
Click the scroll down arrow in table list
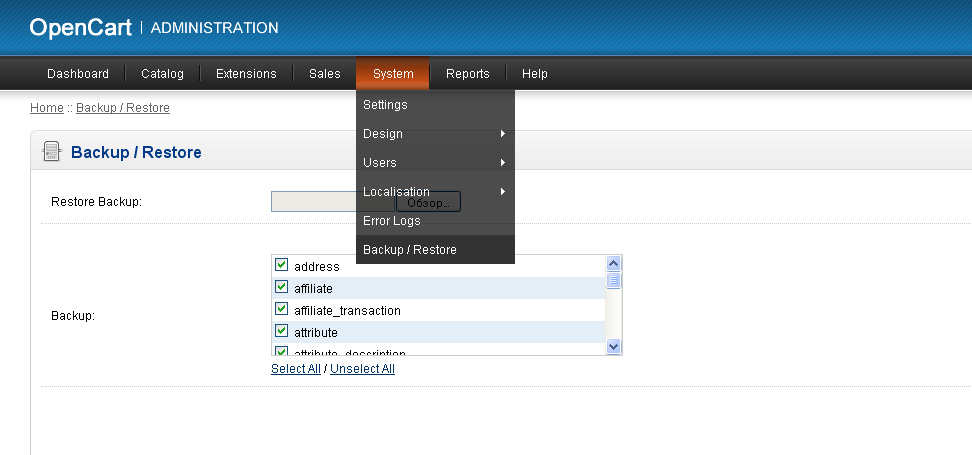click(614, 346)
